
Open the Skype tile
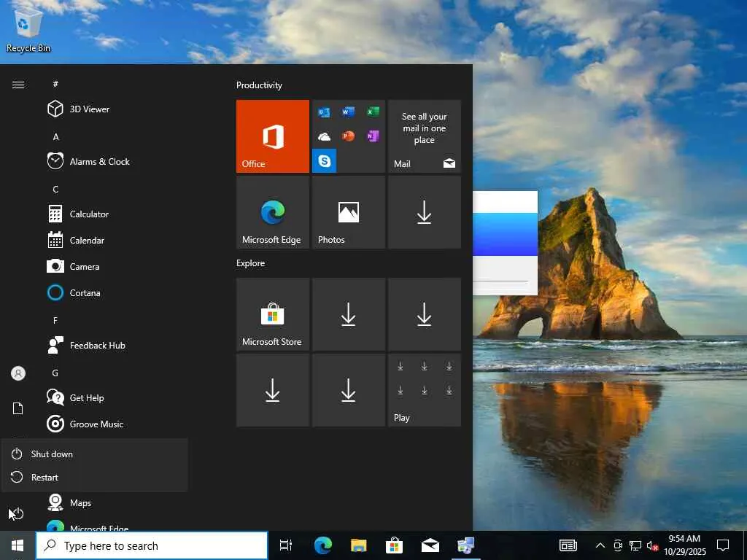pyautogui.click(x=324, y=161)
